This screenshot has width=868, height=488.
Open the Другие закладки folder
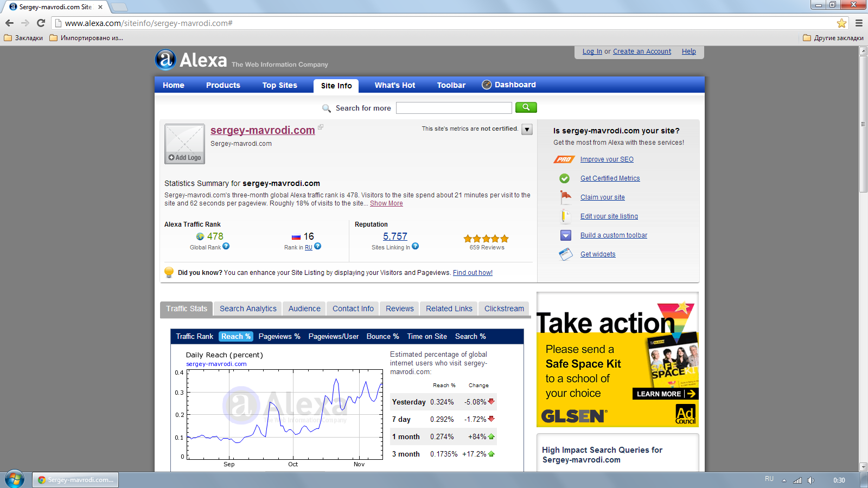point(833,38)
